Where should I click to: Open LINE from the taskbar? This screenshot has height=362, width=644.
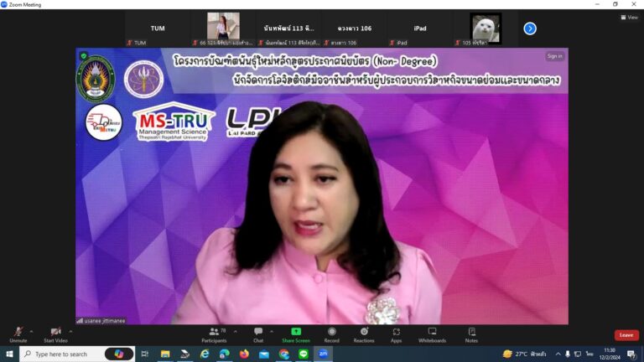click(x=304, y=354)
